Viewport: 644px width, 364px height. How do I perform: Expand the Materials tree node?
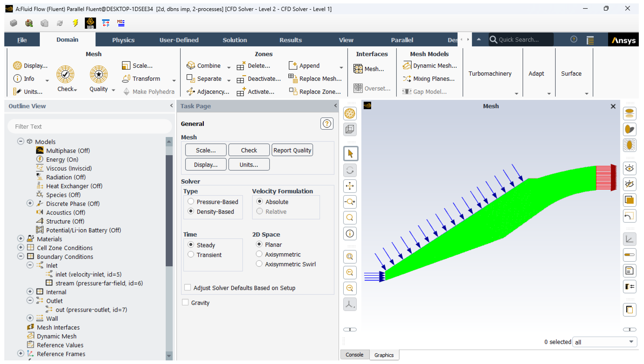(x=21, y=238)
